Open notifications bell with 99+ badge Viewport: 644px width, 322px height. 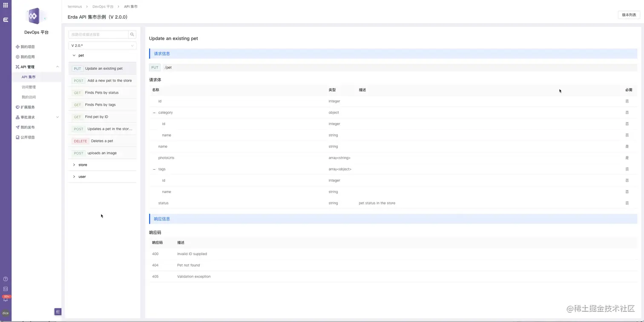coord(6,299)
